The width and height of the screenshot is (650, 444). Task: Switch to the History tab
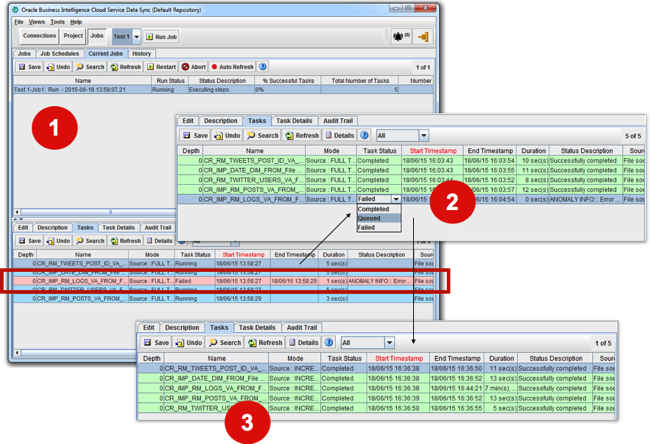[141, 54]
